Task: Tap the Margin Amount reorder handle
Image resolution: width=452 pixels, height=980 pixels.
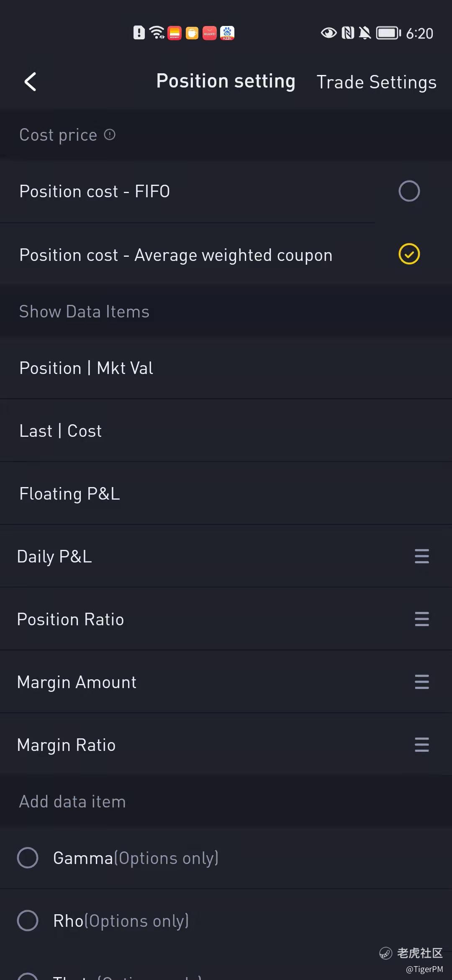Action: click(x=421, y=682)
